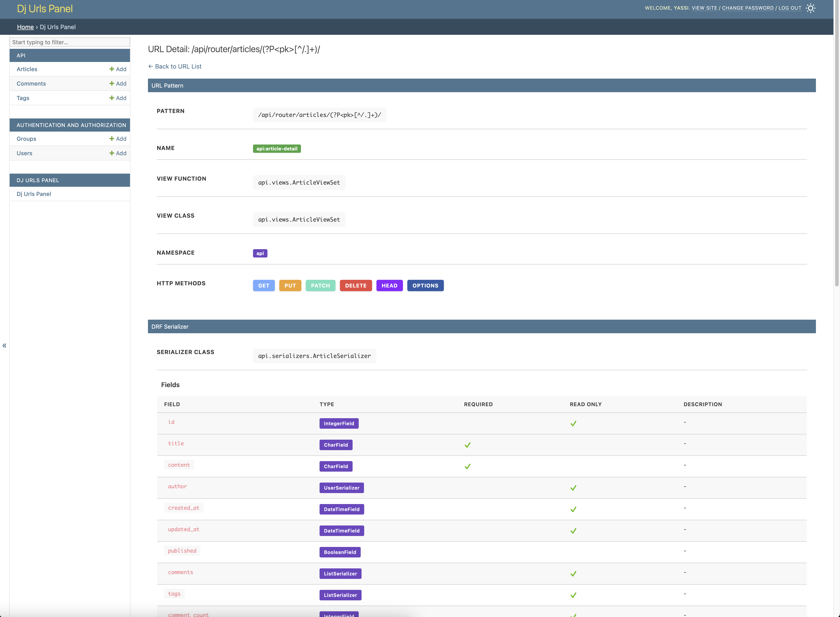Screen dimensions: 840x617
Task: Click the plus Add icon for Groups
Action: (x=112, y=139)
